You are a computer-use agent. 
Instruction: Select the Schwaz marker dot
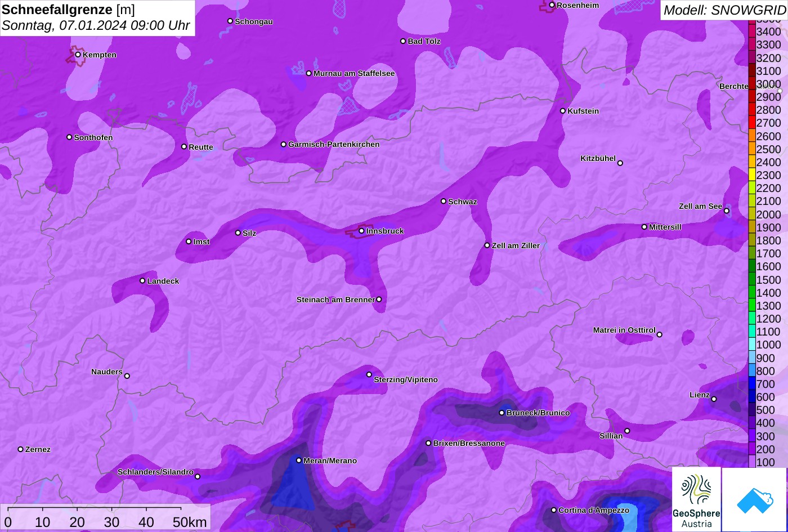pyautogui.click(x=443, y=201)
